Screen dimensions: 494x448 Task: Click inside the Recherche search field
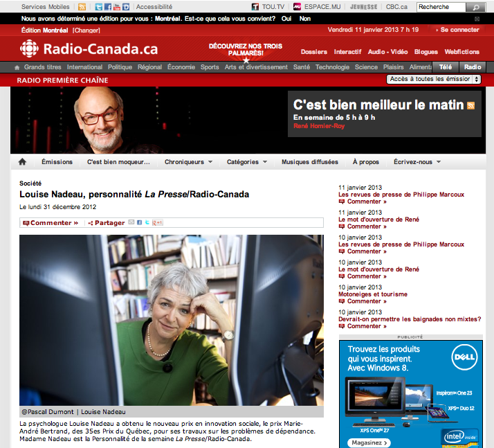(441, 7)
